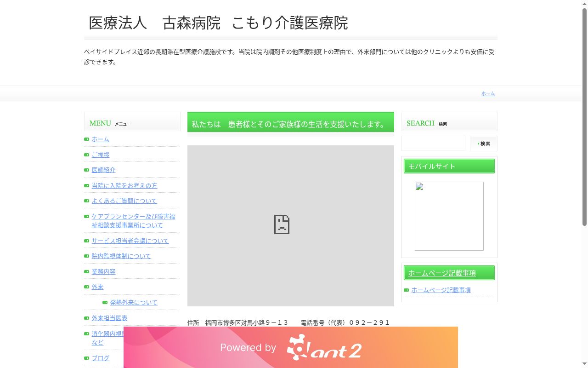588x368 pixels.
Task: Click the green bullet icon beside ご挨拶
Action: [x=86, y=155]
